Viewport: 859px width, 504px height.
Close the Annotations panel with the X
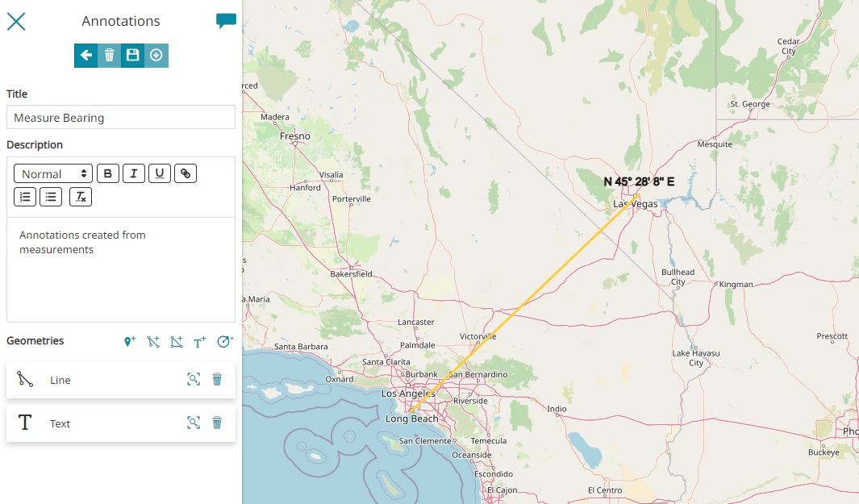(16, 22)
